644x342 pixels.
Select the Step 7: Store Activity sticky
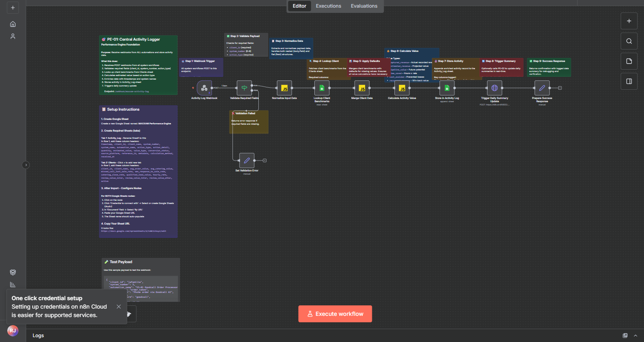(457, 69)
